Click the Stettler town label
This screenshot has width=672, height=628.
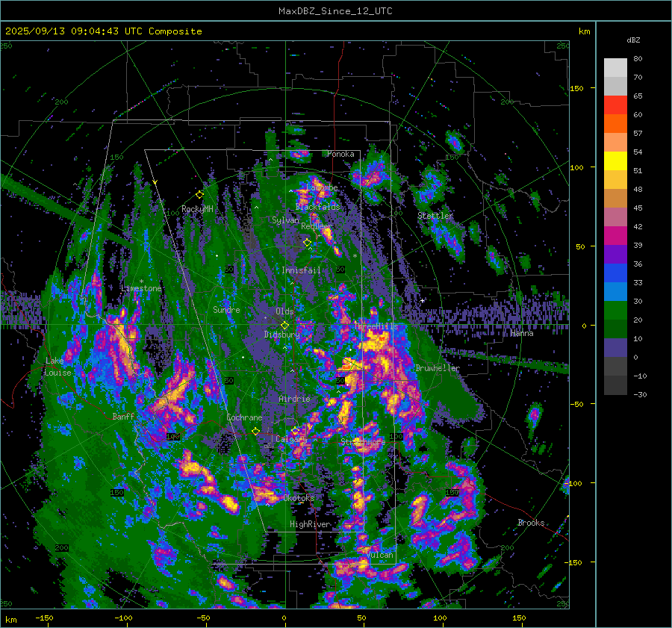[x=435, y=216]
